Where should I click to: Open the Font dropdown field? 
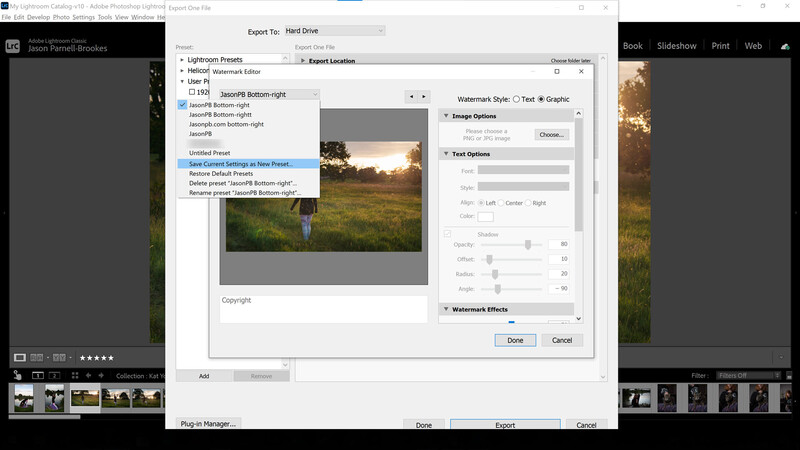click(523, 170)
